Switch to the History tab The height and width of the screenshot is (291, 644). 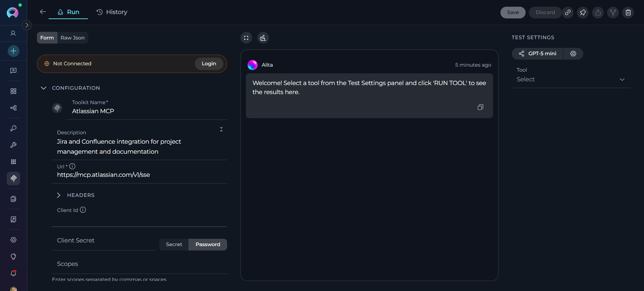click(x=112, y=12)
